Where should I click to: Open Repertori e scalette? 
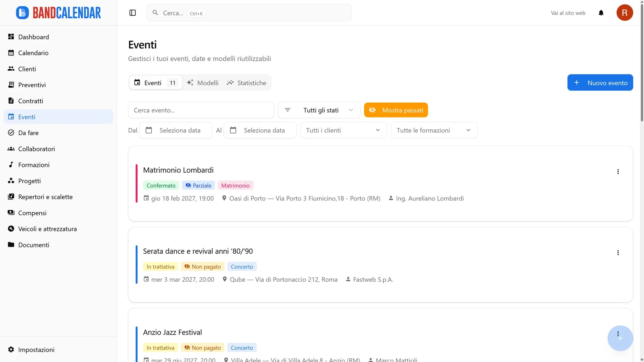58,197
